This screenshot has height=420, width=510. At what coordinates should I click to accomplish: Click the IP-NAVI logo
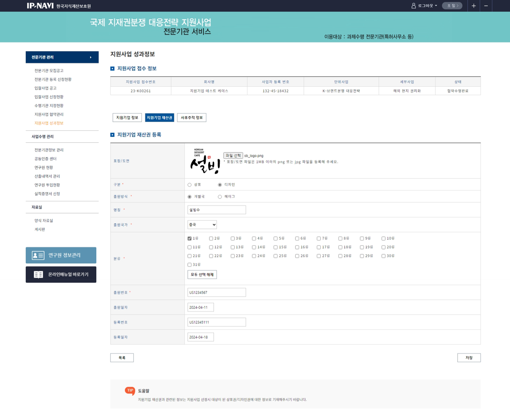(x=40, y=6)
